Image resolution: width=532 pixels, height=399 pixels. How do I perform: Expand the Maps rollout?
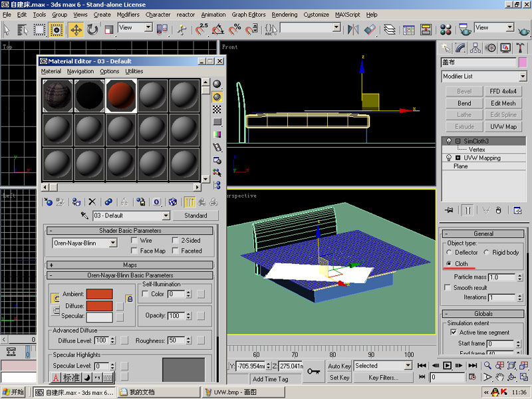pyautogui.click(x=130, y=265)
